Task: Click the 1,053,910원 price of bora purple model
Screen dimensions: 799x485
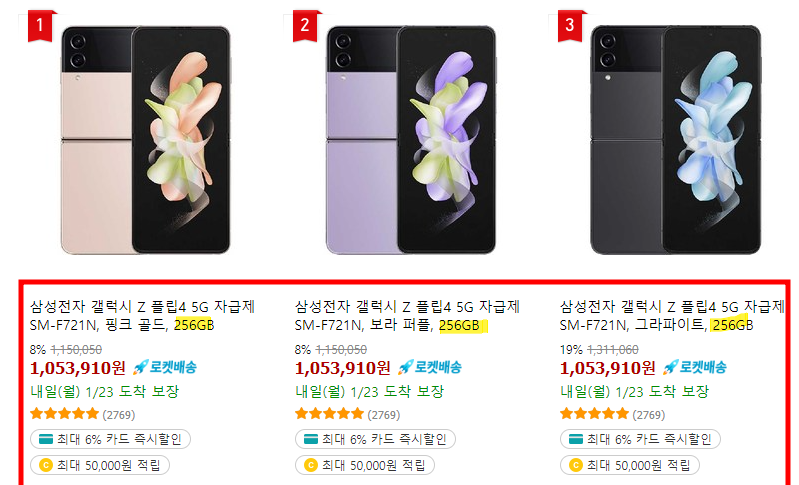Action: pos(342,368)
